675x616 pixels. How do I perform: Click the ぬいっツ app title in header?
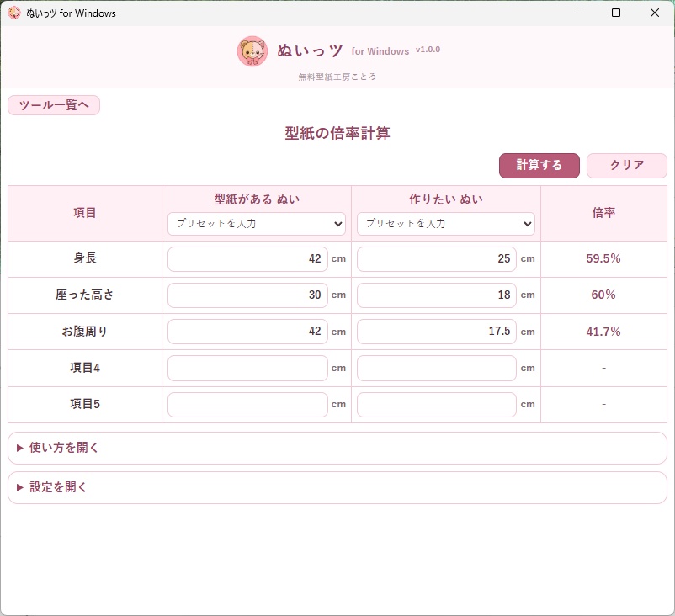[x=310, y=50]
